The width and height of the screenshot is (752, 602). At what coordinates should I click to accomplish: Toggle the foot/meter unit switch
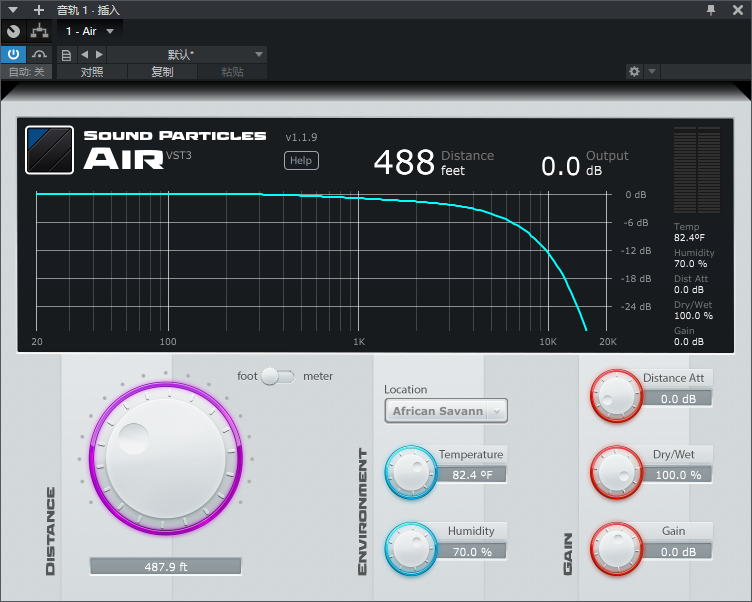278,377
